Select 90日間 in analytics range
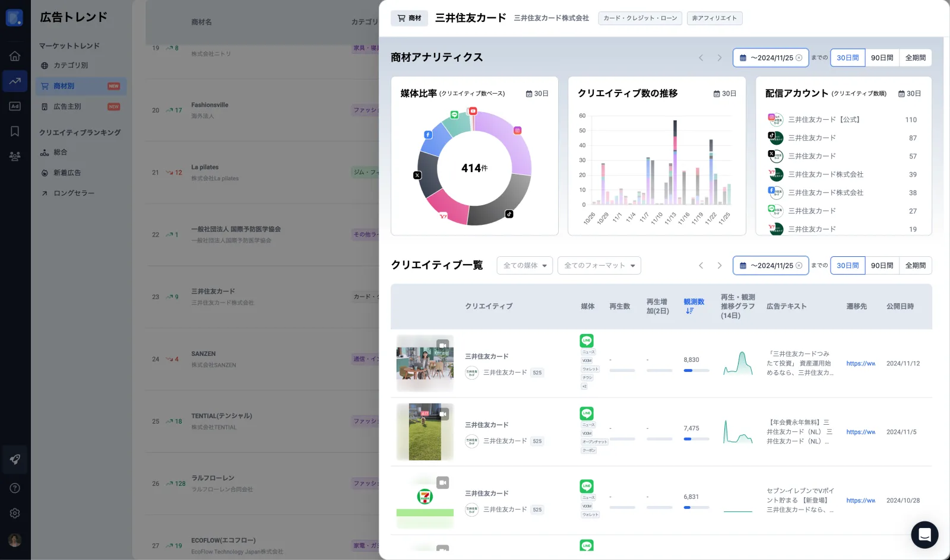Screen dimensions: 950x560 882,58
